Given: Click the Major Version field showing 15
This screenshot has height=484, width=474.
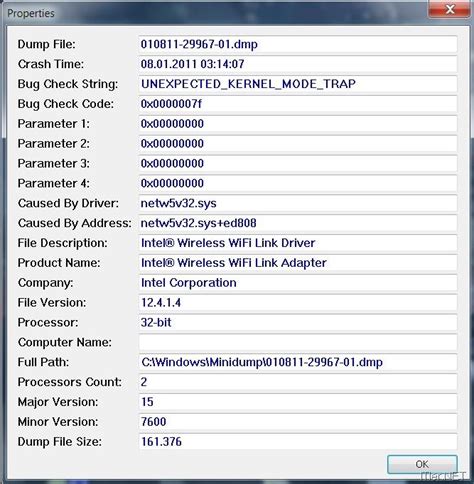Looking at the screenshot, I should coord(298,402).
